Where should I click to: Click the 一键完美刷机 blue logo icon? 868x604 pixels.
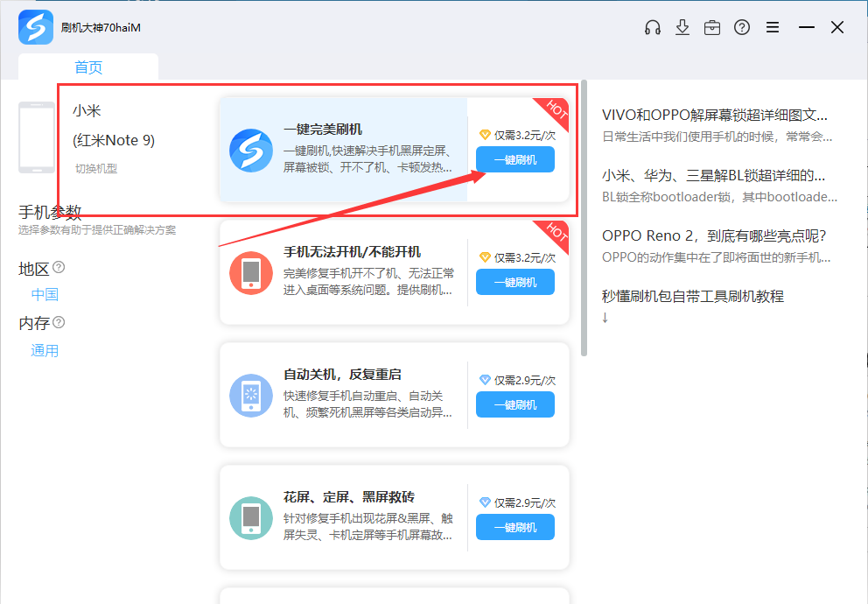point(251,150)
